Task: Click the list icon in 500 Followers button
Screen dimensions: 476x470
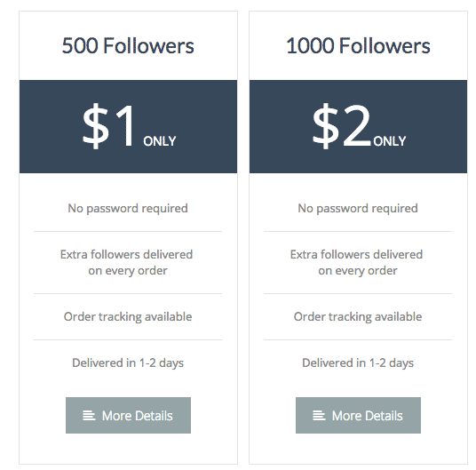Action: (89, 415)
